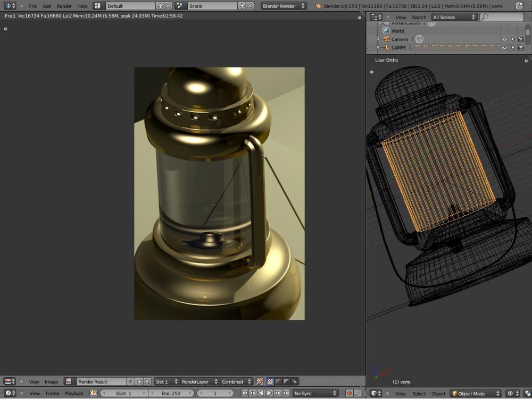Image resolution: width=532 pixels, height=415 pixels.
Task: Click the outliner search filter field
Action: pos(502,18)
